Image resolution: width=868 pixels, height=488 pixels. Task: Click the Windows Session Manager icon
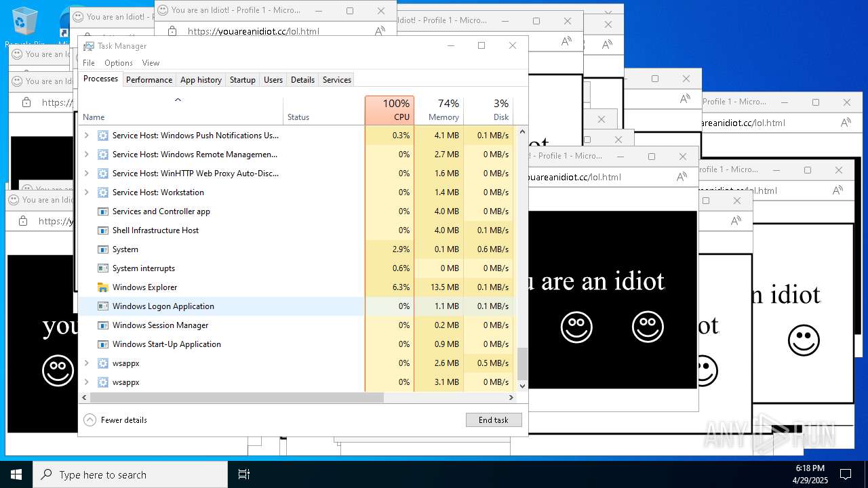click(103, 325)
